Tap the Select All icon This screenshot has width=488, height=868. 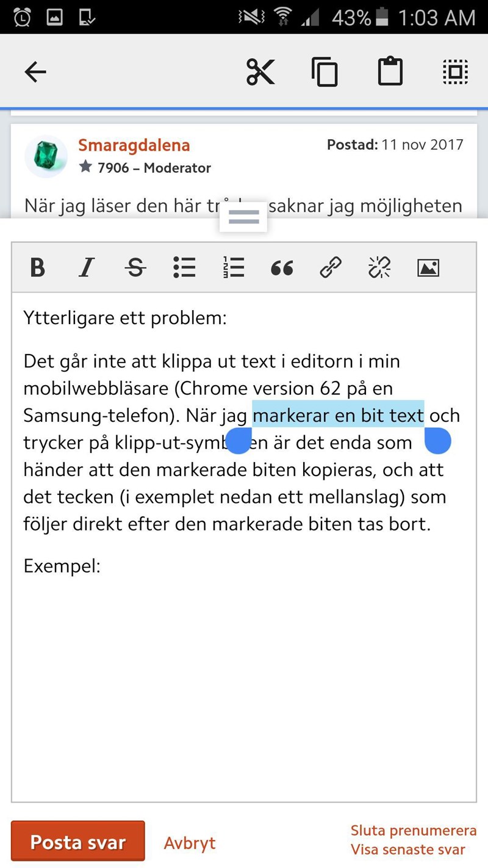tap(455, 72)
